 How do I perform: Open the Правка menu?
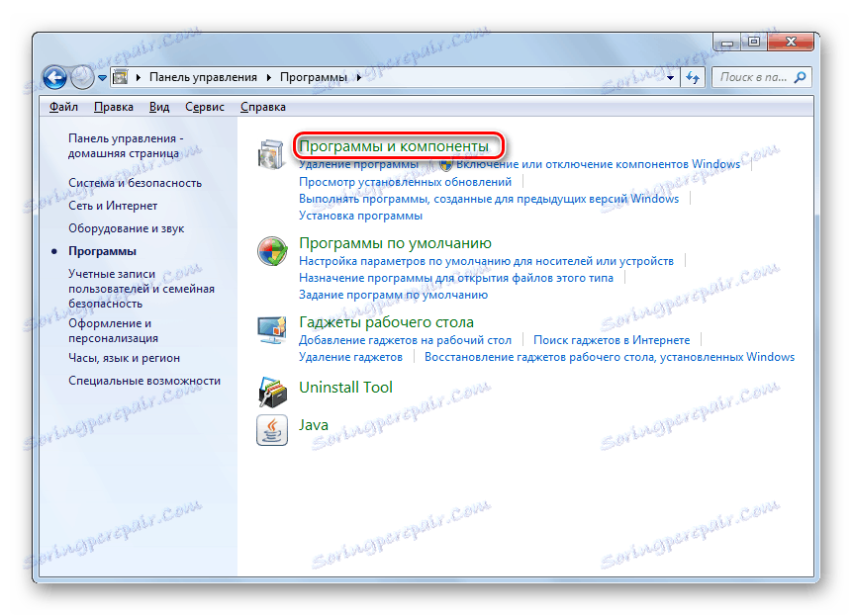pos(113,107)
